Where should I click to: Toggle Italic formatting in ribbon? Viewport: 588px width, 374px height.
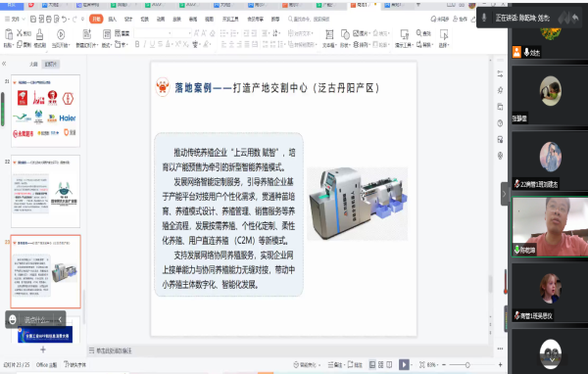(145, 45)
